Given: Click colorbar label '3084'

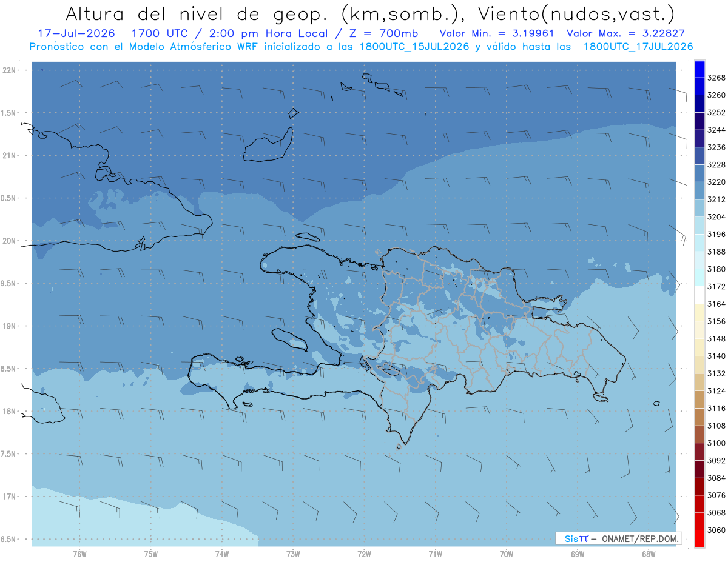Looking at the screenshot, I should (716, 478).
